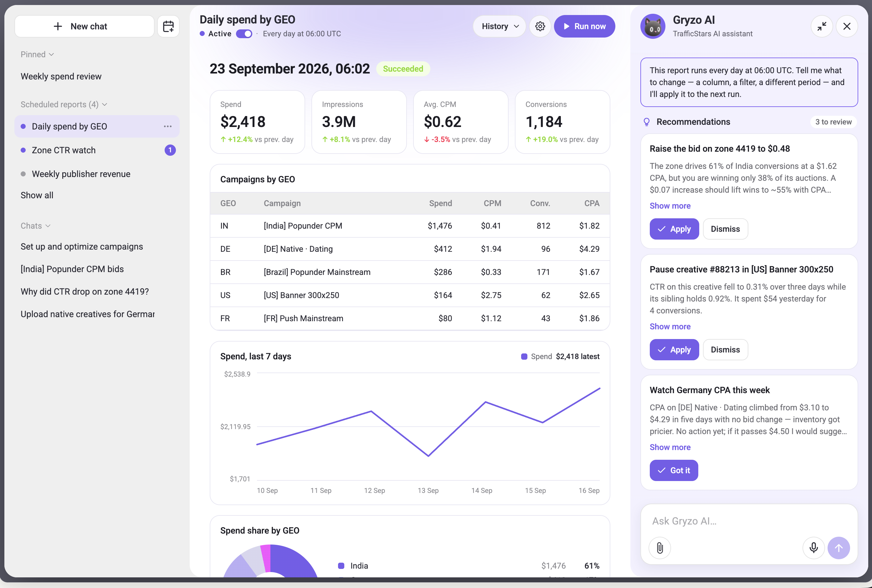This screenshot has width=872, height=588.
Task: Click the Spend legend color swatch
Action: [x=524, y=357]
